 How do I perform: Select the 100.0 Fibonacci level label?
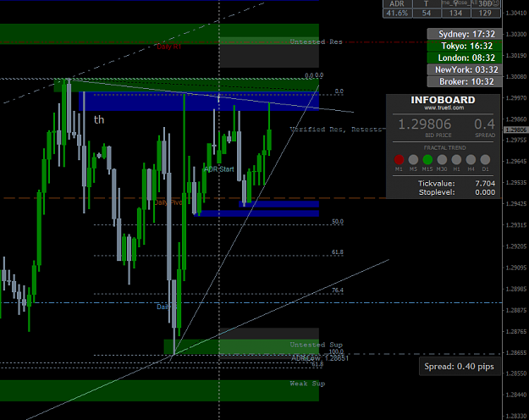click(x=336, y=351)
